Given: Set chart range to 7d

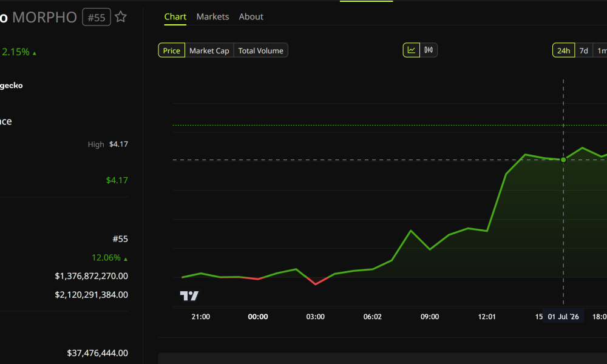Looking at the screenshot, I should pos(583,50).
